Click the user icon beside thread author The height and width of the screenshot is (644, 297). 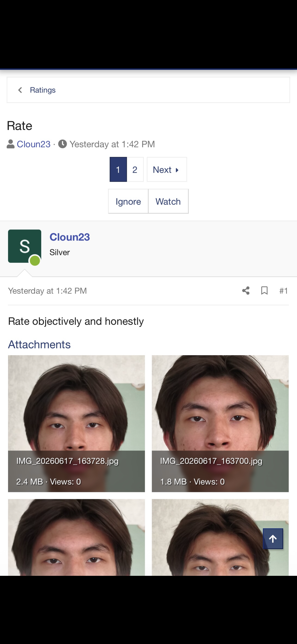point(11,144)
